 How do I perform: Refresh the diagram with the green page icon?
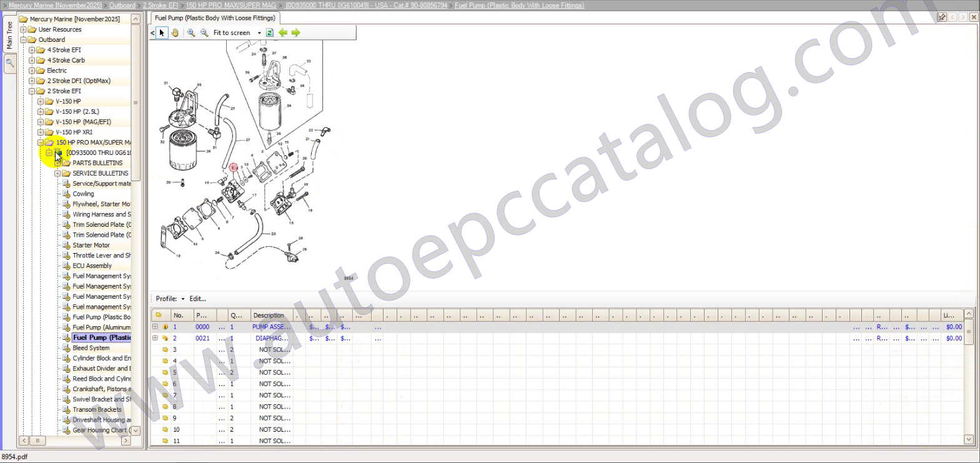coord(270,32)
